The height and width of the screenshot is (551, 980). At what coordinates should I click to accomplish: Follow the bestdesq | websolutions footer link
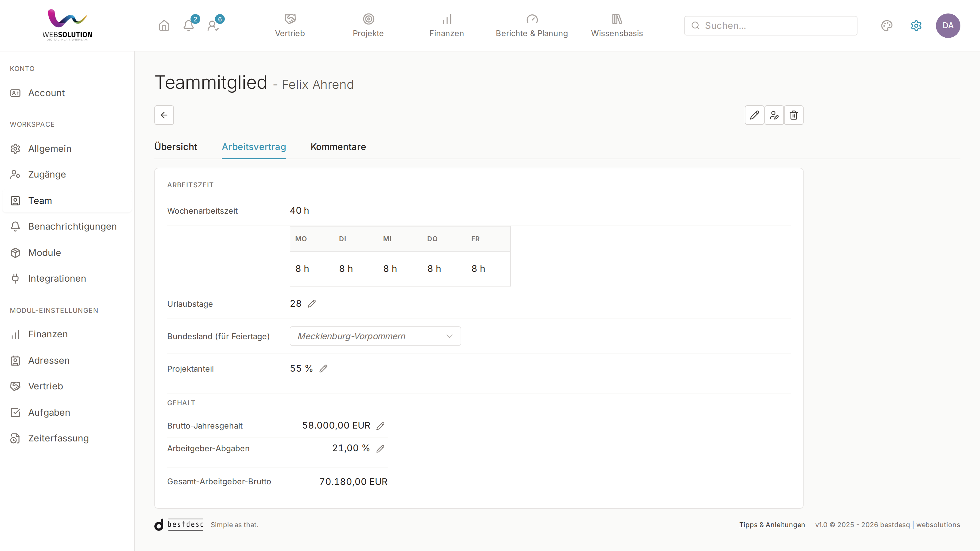click(920, 525)
